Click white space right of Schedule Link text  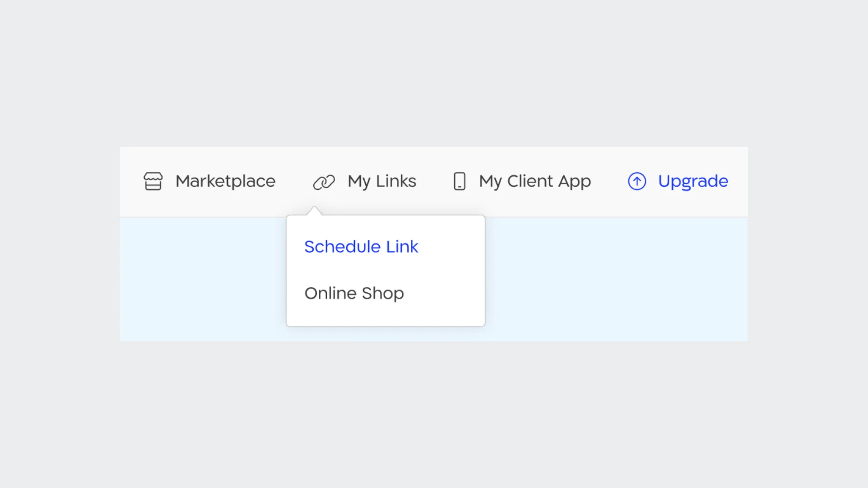[x=452, y=247]
